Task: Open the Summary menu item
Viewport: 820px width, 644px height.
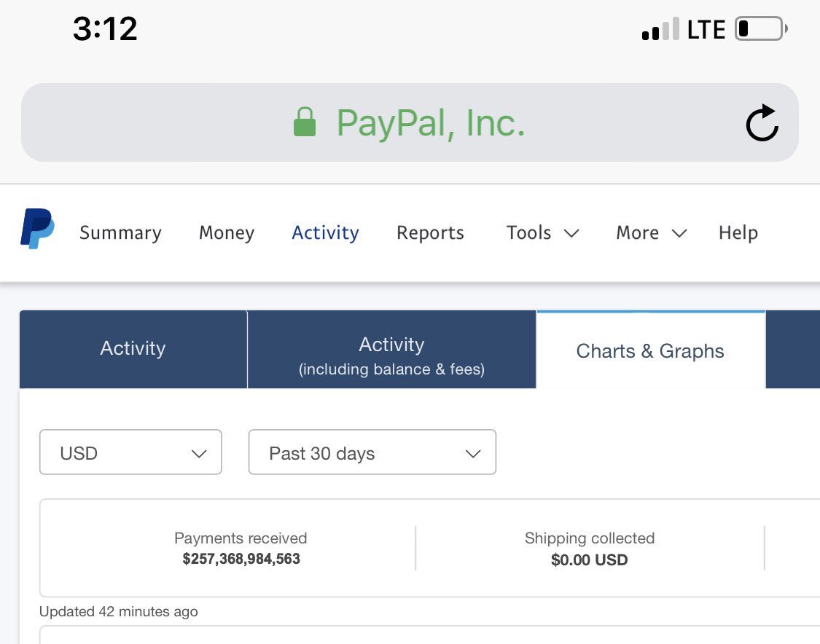Action: point(120,232)
